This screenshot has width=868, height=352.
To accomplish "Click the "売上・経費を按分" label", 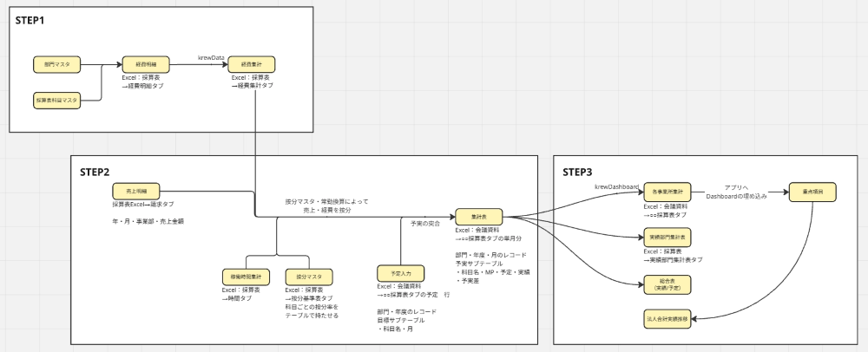I will pyautogui.click(x=327, y=210).
